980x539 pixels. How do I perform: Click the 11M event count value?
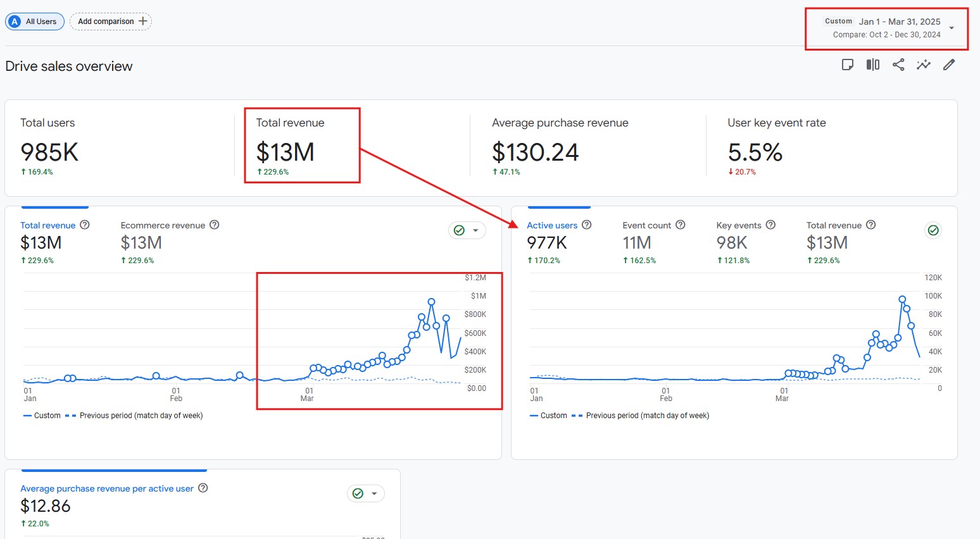pos(637,243)
